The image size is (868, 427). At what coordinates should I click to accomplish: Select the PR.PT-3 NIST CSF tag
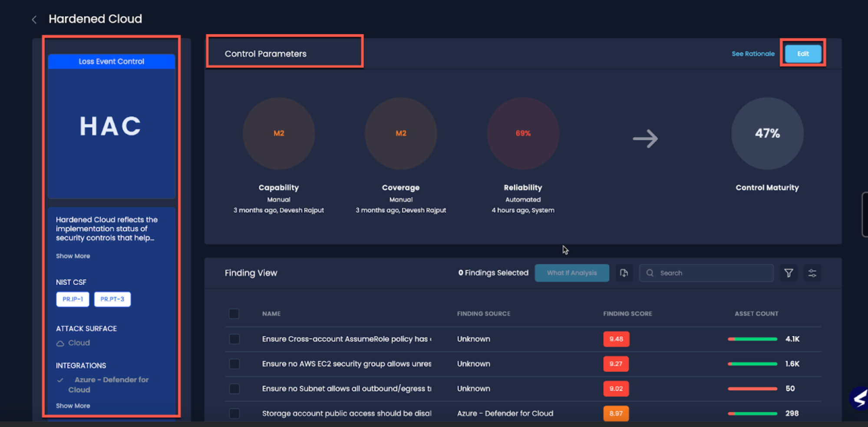[112, 299]
